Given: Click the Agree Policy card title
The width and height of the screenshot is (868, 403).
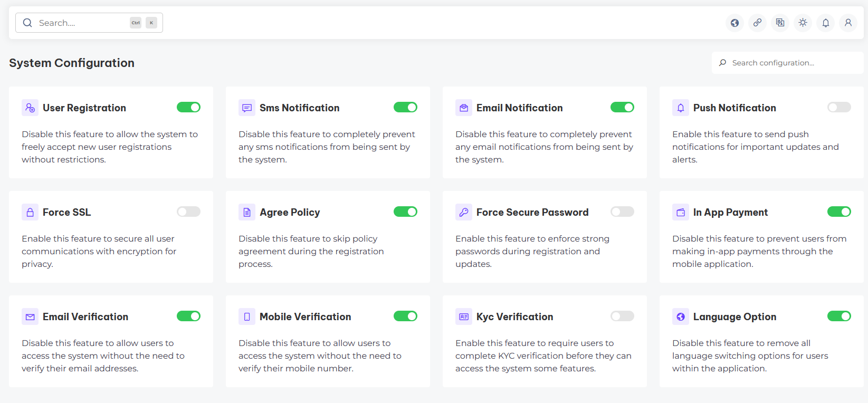Looking at the screenshot, I should [x=290, y=212].
